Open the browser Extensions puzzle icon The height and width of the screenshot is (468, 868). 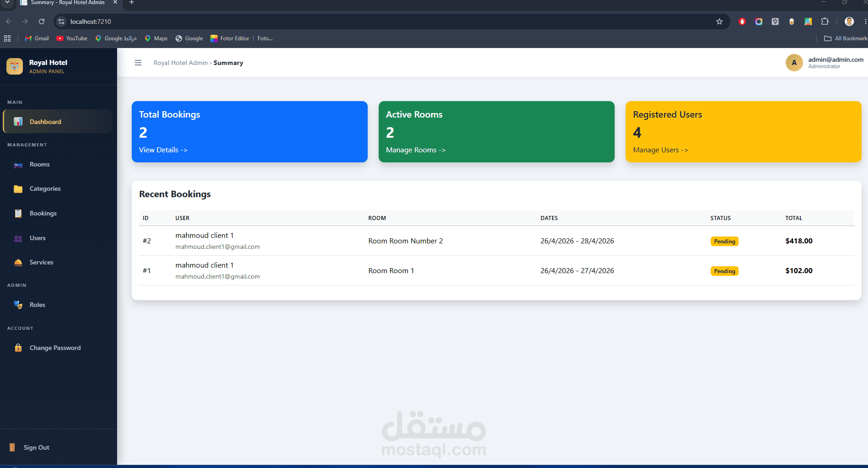point(825,22)
